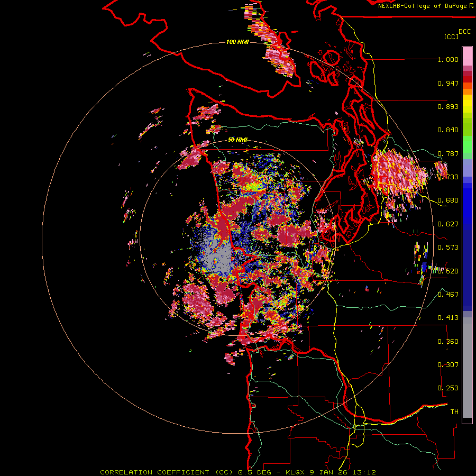Click the 0.467 scale value
The width and height of the screenshot is (476, 476).
pyautogui.click(x=448, y=295)
